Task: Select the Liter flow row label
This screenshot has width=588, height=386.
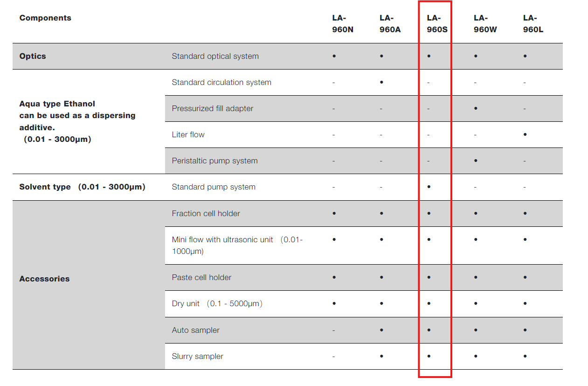Action: [188, 134]
